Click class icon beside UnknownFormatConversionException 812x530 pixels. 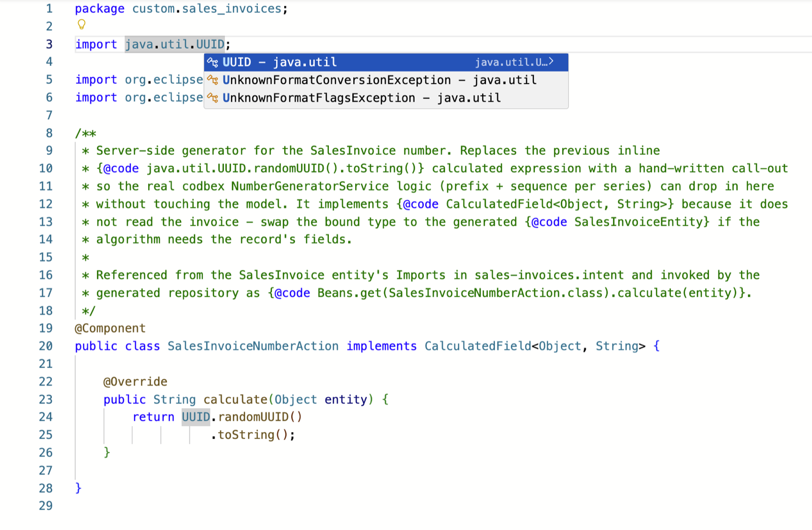(x=213, y=80)
